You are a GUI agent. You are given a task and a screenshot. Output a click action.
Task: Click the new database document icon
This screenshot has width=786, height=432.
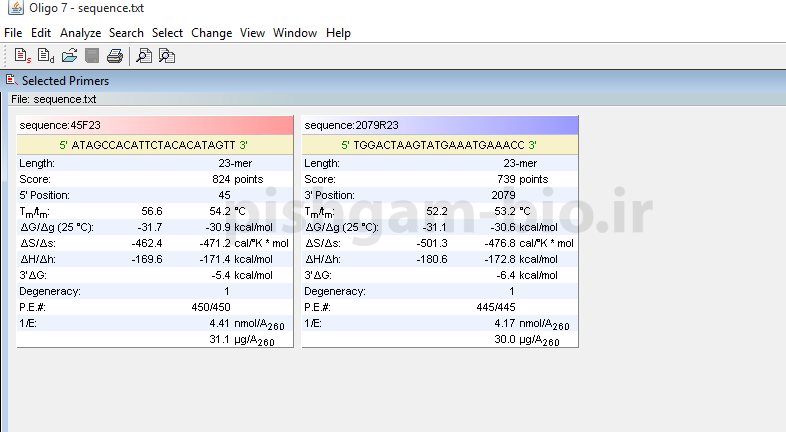46,56
